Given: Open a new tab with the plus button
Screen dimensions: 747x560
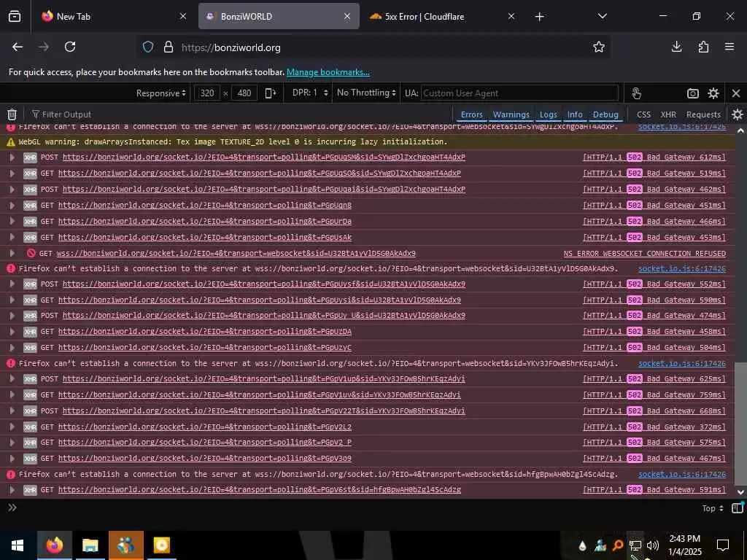Looking at the screenshot, I should 539,17.
